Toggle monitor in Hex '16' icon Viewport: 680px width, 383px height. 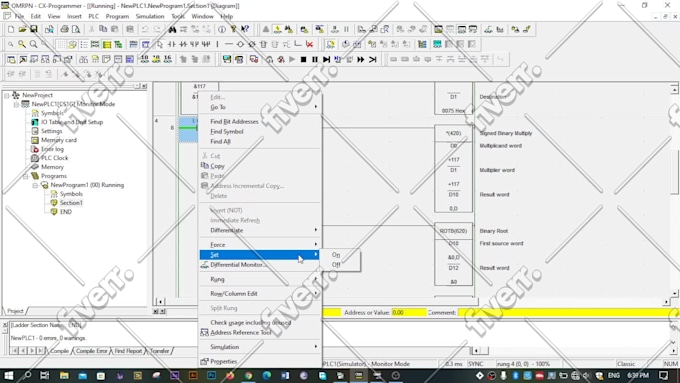tap(168, 59)
